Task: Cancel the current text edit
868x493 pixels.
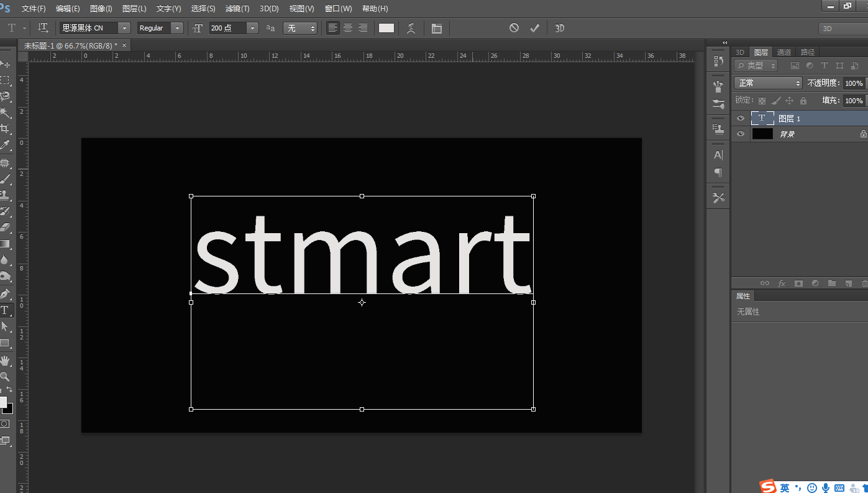Action: 514,28
